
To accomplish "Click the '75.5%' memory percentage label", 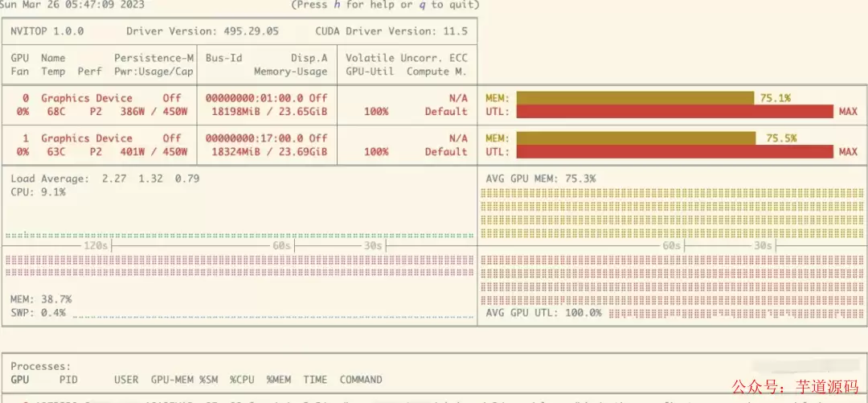I will [782, 138].
